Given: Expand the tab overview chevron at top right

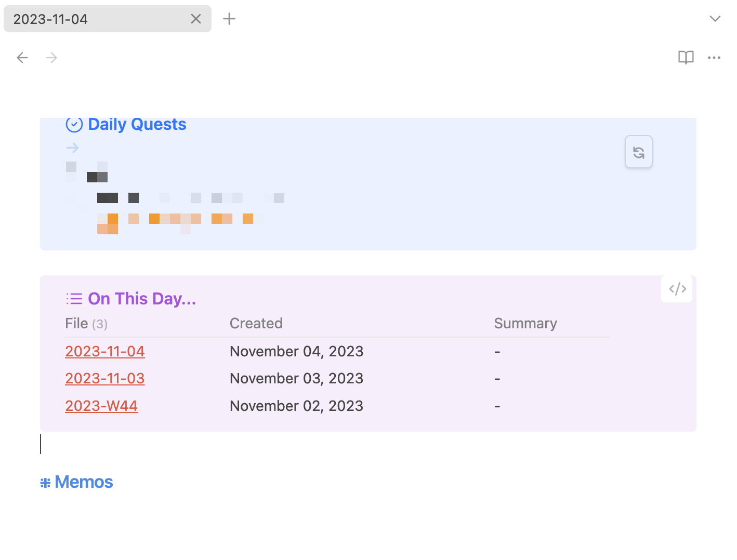Looking at the screenshot, I should pyautogui.click(x=715, y=19).
